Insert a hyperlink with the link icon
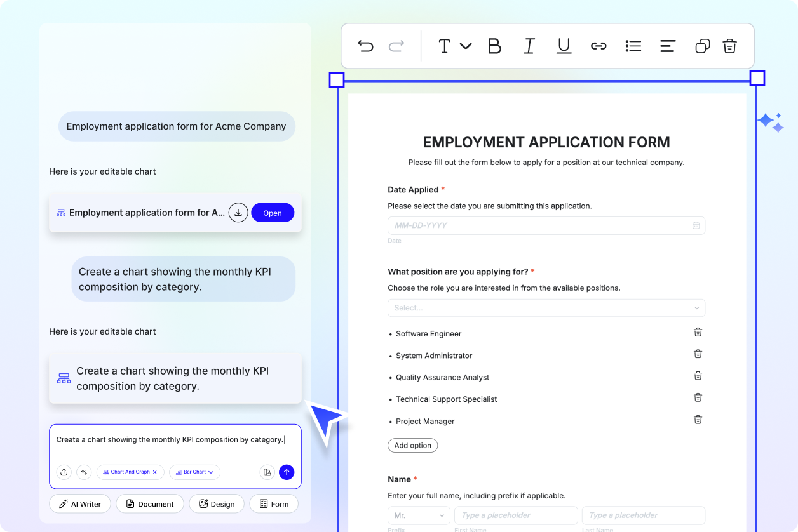798x532 pixels. coord(598,46)
